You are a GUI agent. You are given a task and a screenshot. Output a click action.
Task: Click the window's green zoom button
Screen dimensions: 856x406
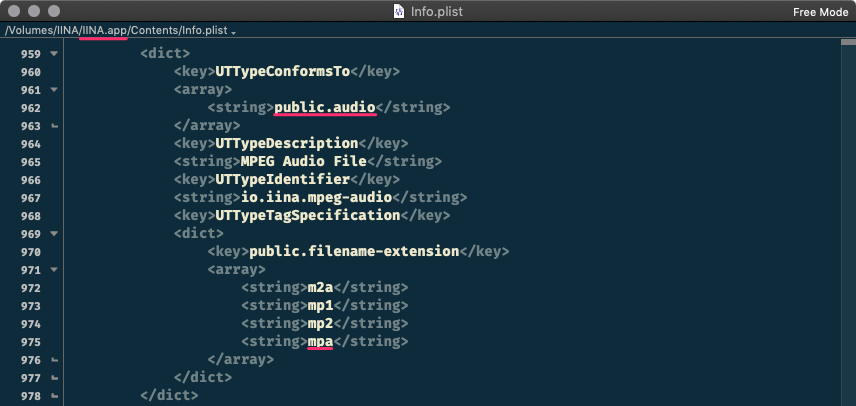(x=56, y=12)
